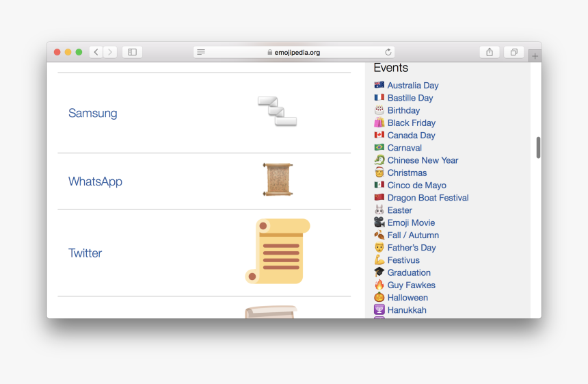Reload the emojipedia.org page
The width and height of the screenshot is (588, 384).
click(388, 52)
